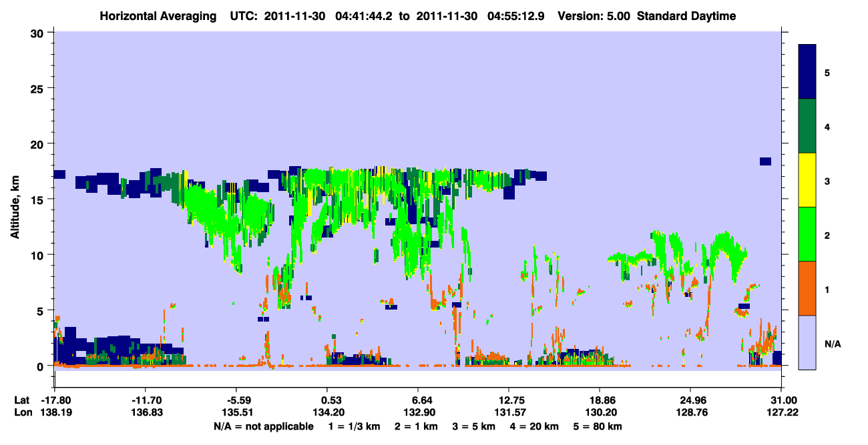The width and height of the screenshot is (868, 445).
Task: Click the longitude value 127.22
Action: (x=781, y=413)
